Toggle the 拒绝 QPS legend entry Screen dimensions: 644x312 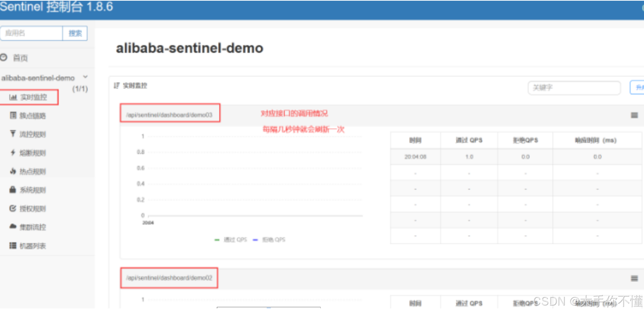point(269,240)
